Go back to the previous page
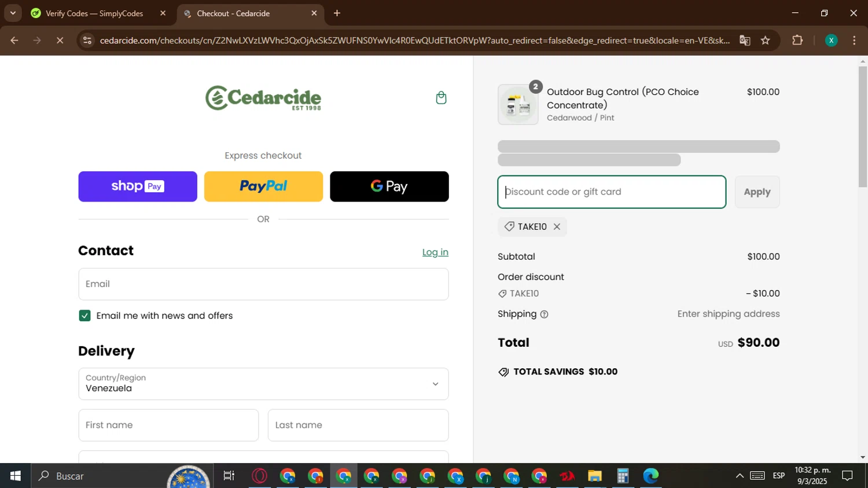 point(14,41)
